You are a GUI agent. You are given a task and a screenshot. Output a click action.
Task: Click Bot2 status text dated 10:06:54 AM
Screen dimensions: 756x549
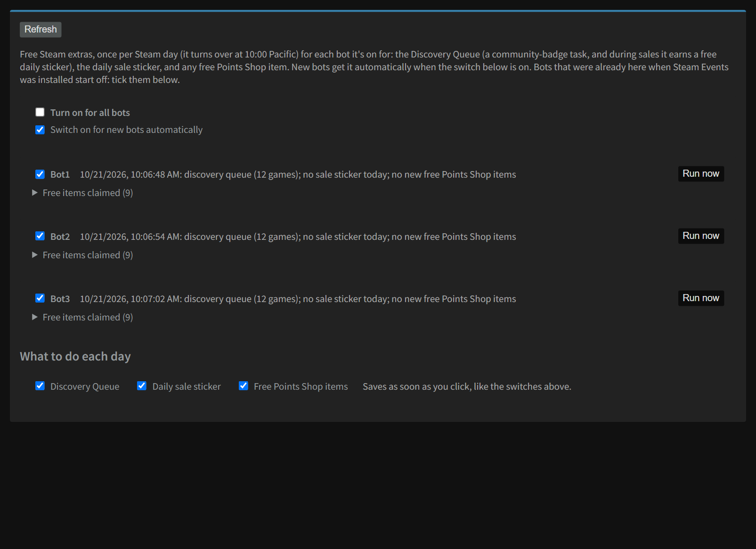pyautogui.click(x=298, y=237)
